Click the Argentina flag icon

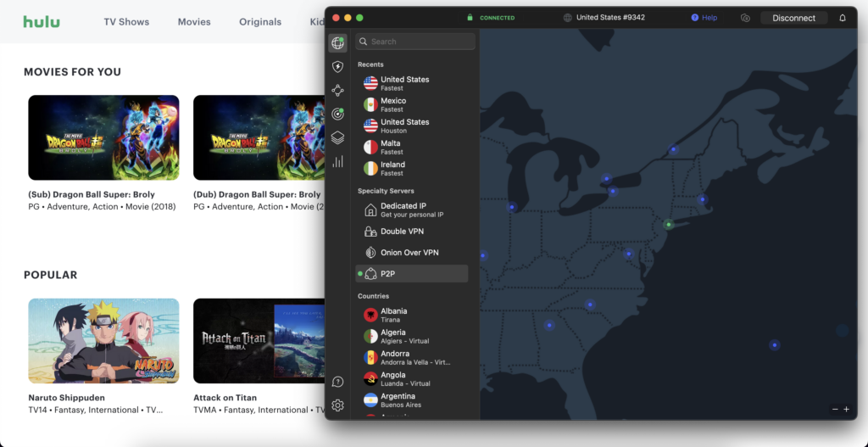[x=371, y=400]
